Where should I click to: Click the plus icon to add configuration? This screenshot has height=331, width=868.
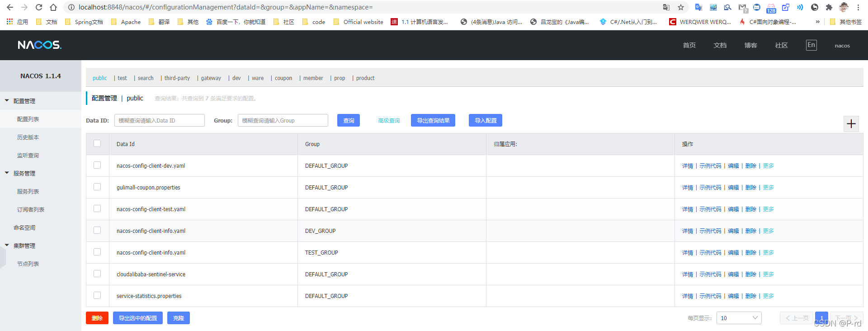pos(851,124)
